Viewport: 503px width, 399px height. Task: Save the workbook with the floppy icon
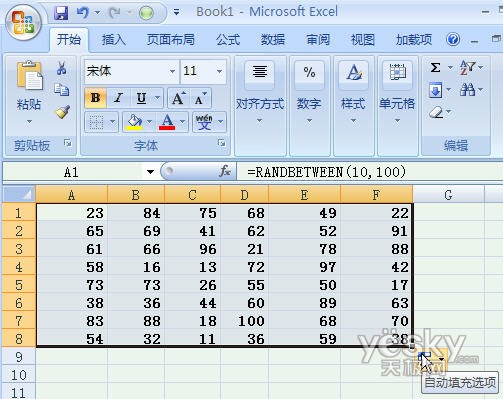61,13
